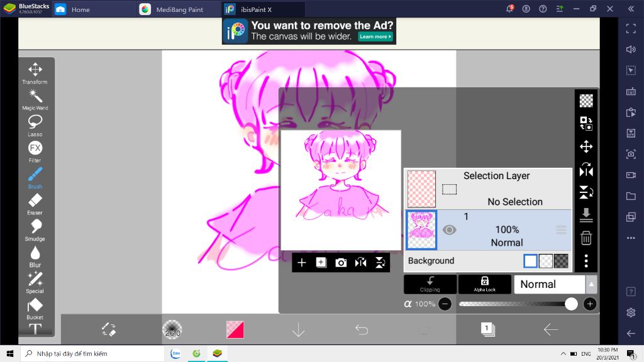Screen dimensions: 644x362
Task: Flip layer horizontally in the bar below the preview
Action: click(360, 263)
